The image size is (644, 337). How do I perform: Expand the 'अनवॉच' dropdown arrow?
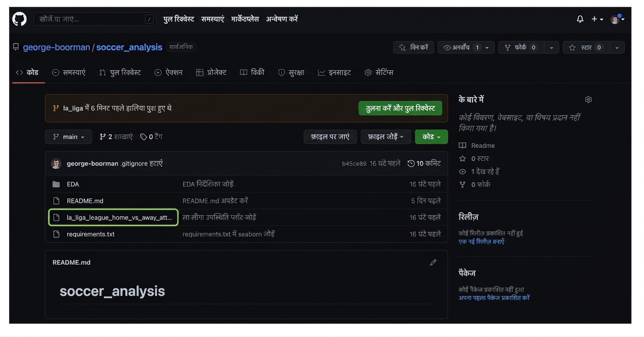tap(488, 47)
